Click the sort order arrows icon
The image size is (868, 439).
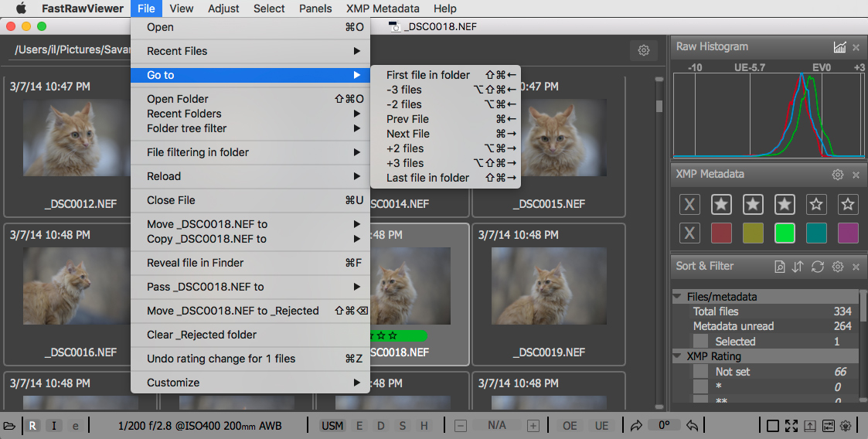click(798, 267)
